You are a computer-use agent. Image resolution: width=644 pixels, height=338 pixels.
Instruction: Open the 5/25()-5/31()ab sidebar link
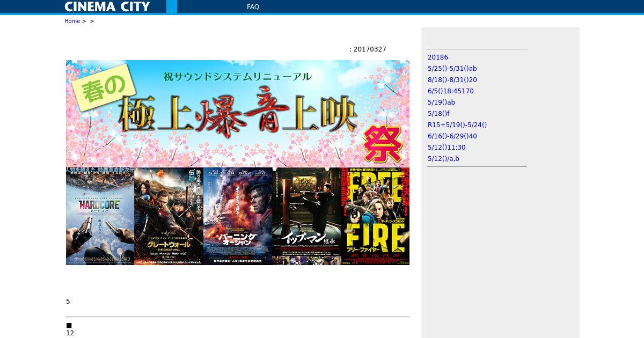tap(452, 69)
